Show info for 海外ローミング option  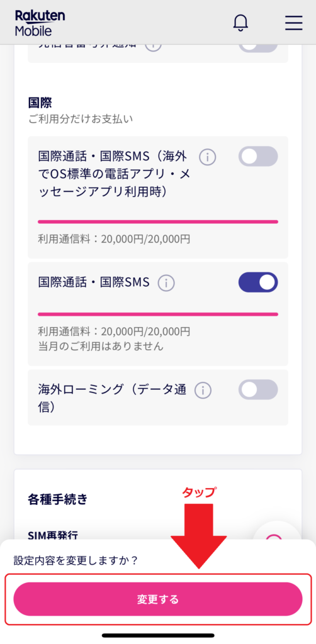pyautogui.click(x=203, y=390)
